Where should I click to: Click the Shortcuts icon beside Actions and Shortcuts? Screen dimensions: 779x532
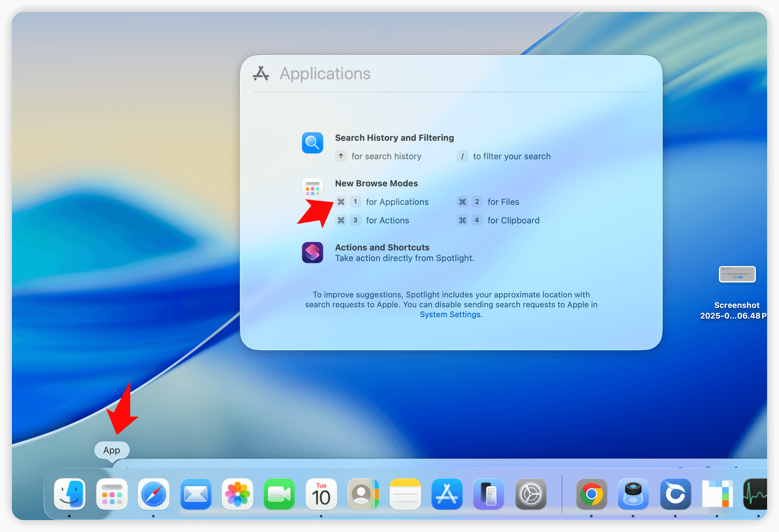tap(313, 252)
